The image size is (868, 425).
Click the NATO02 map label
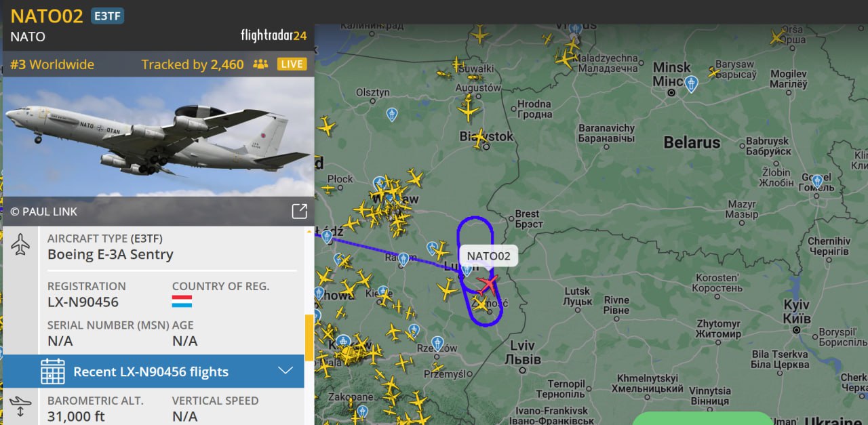pos(488,256)
